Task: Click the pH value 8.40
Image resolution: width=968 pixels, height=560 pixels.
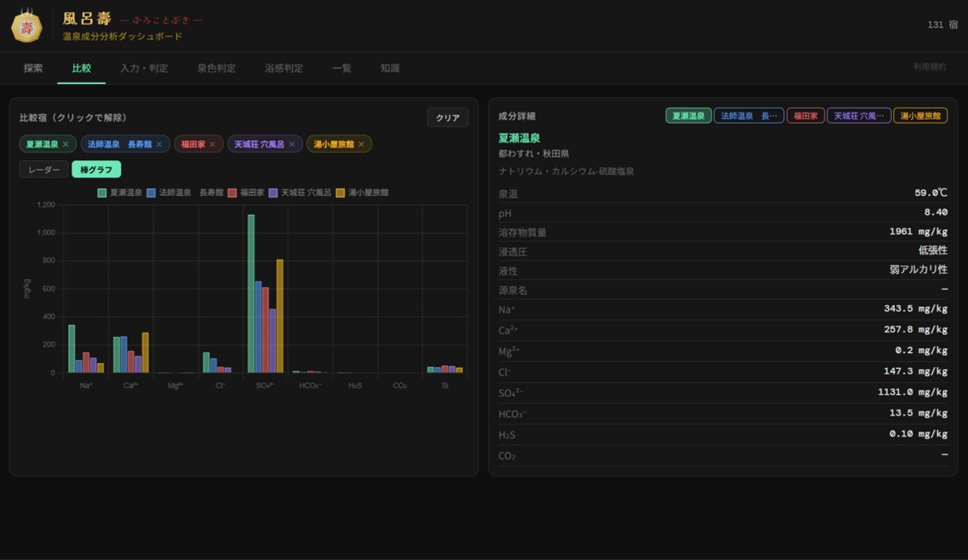Action: tap(935, 213)
